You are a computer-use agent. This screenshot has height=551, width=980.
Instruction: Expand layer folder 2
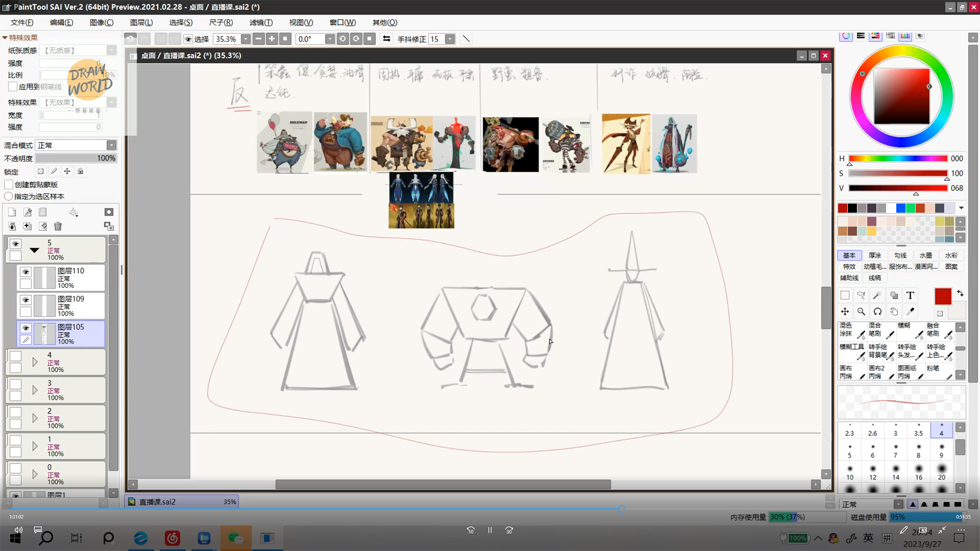[35, 418]
